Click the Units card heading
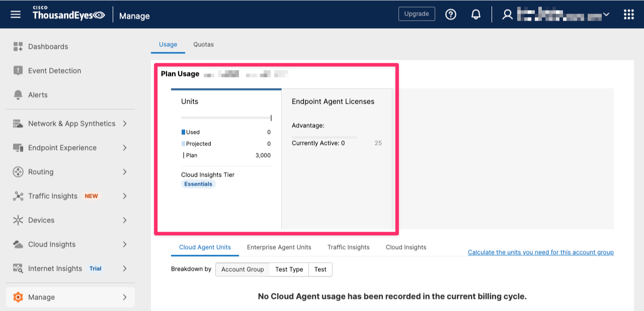Screen dimensions: 644x311 click(x=190, y=102)
